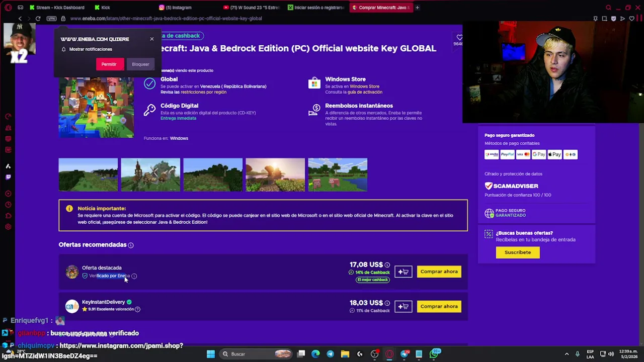
Task: Add product to wishlist via heart icon
Action: [x=459, y=38]
